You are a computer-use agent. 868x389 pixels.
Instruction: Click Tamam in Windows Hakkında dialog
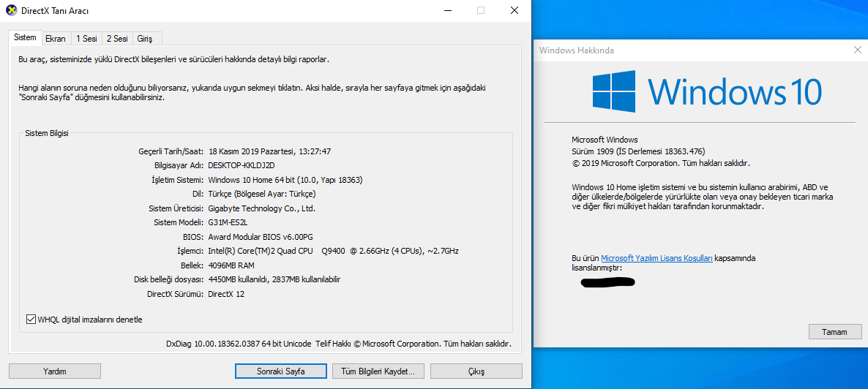point(835,332)
